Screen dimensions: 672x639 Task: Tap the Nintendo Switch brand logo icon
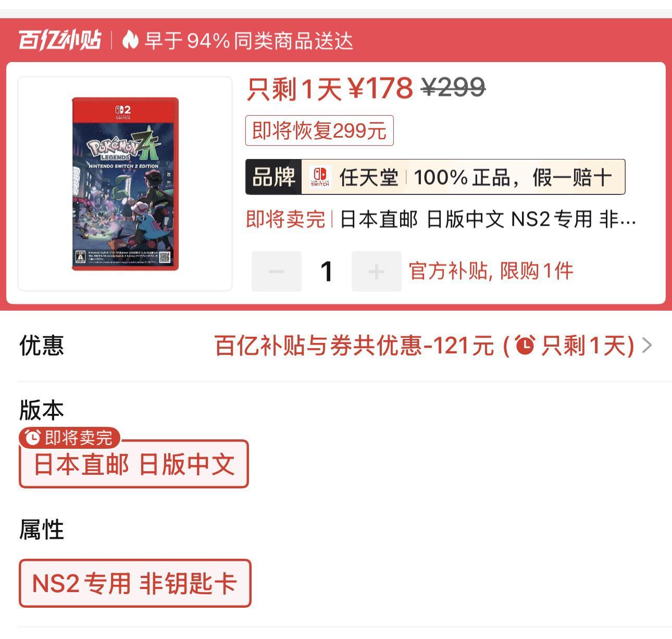(x=320, y=177)
